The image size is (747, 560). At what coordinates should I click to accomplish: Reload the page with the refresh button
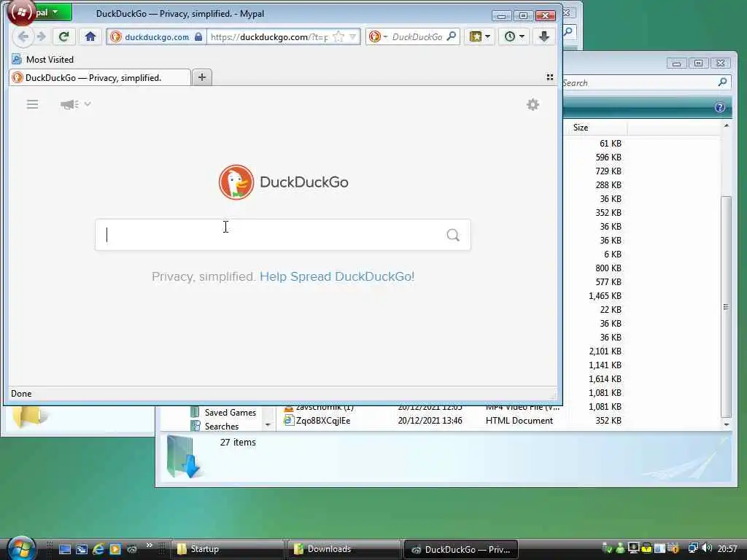click(64, 36)
